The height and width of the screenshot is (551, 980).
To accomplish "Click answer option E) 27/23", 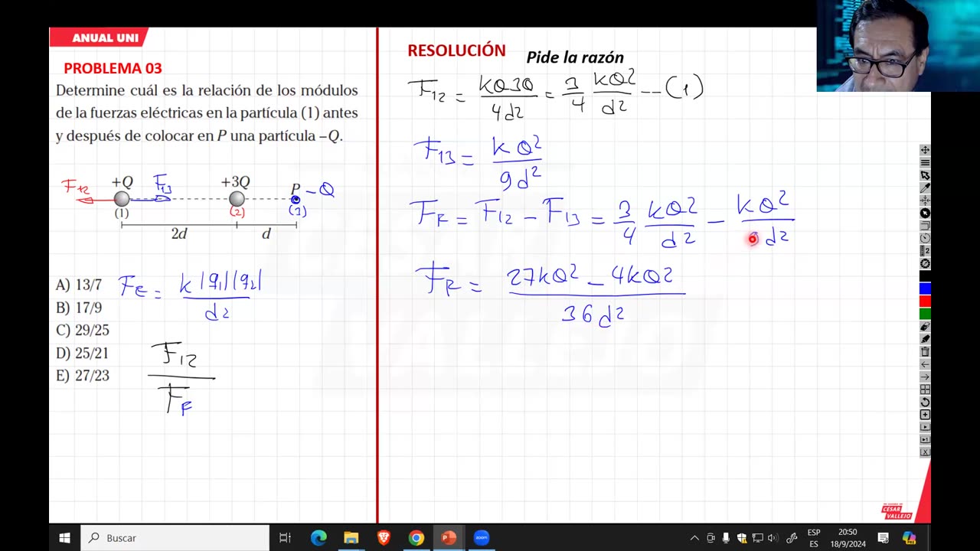I will (x=83, y=376).
